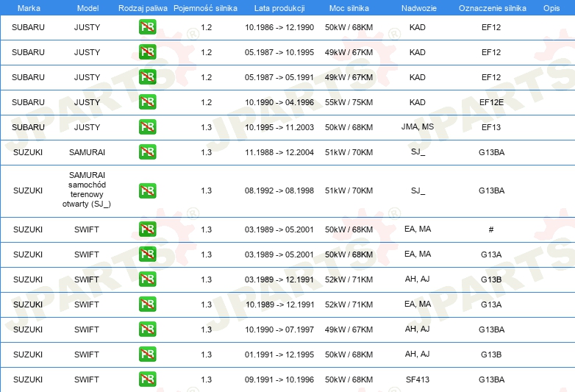This screenshot has width=575, height=392.
Task: Click the Nadwozie column header
Action: click(x=419, y=8)
